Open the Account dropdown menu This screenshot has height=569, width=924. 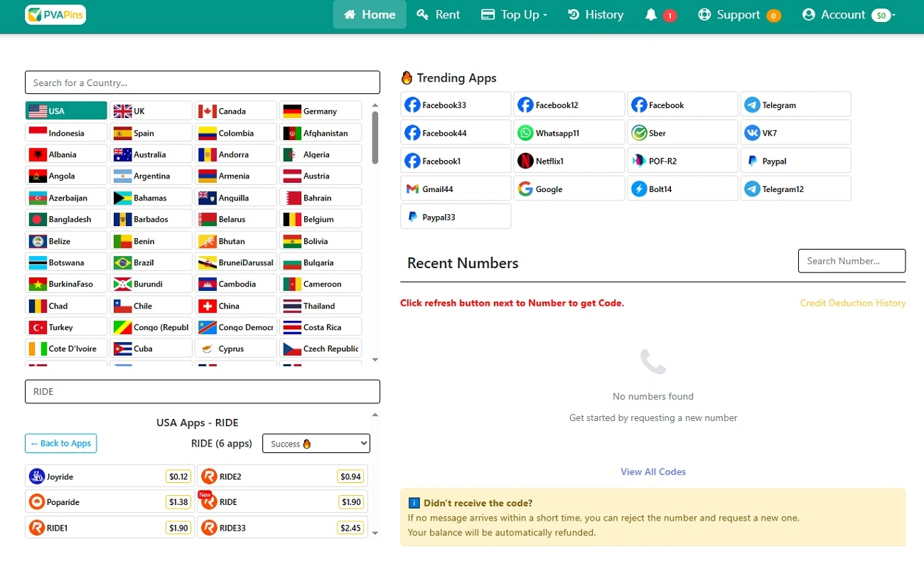point(849,14)
